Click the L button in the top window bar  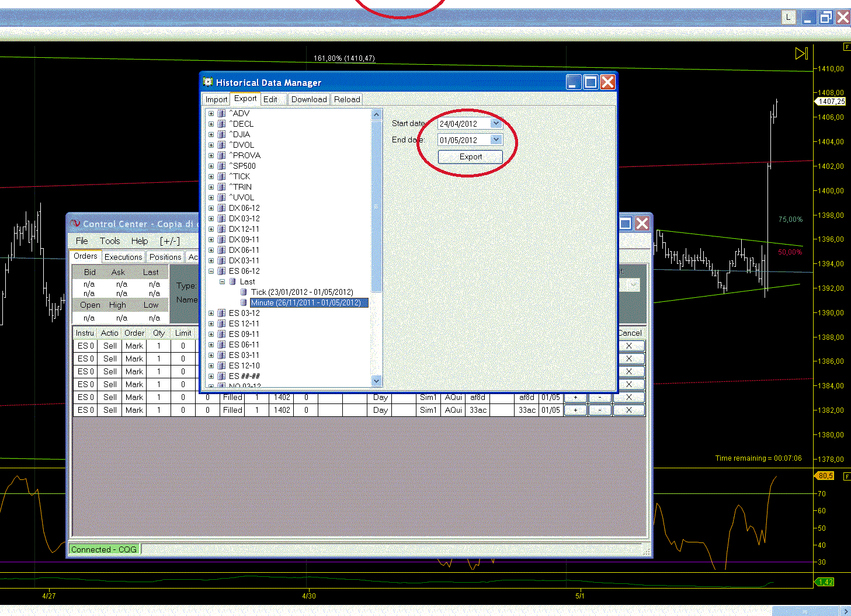tap(789, 18)
